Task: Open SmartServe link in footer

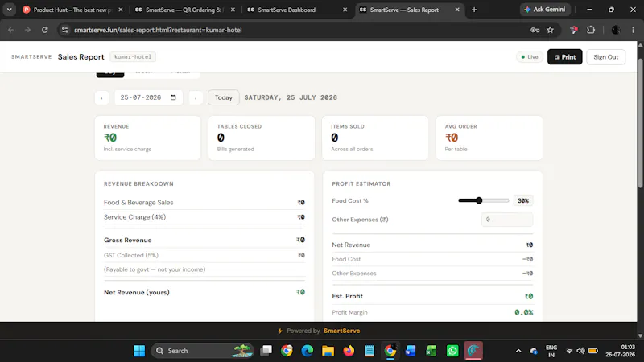Action: coord(341,331)
